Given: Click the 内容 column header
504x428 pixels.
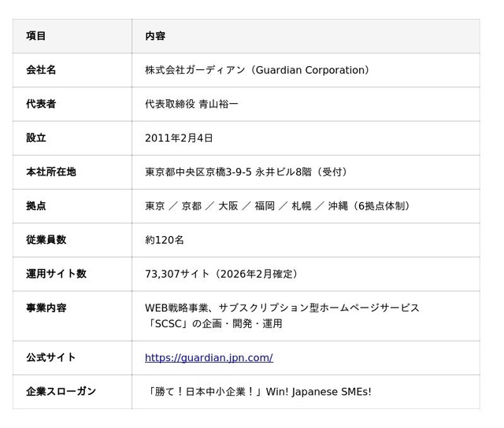Looking at the screenshot, I should pos(155,36).
